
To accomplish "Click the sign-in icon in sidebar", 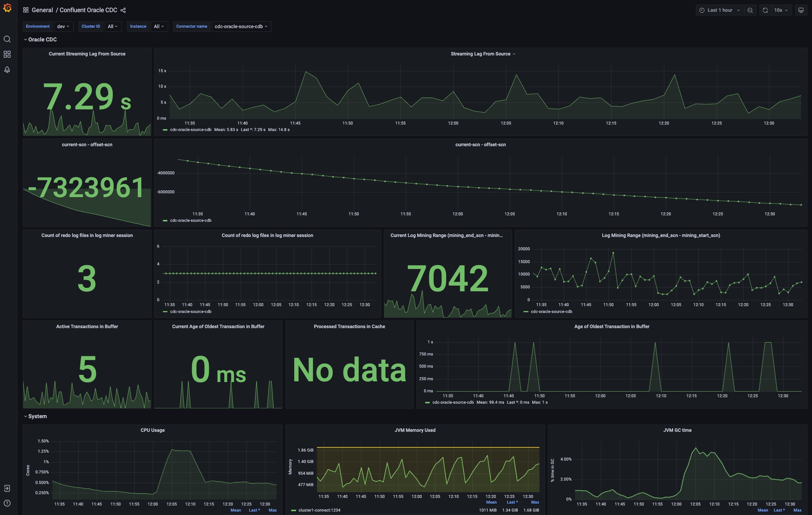I will pyautogui.click(x=7, y=488).
